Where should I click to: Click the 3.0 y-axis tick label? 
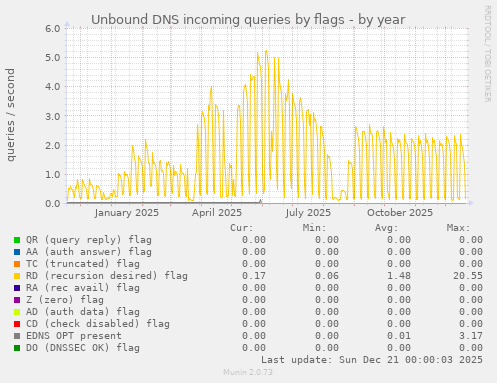click(53, 116)
